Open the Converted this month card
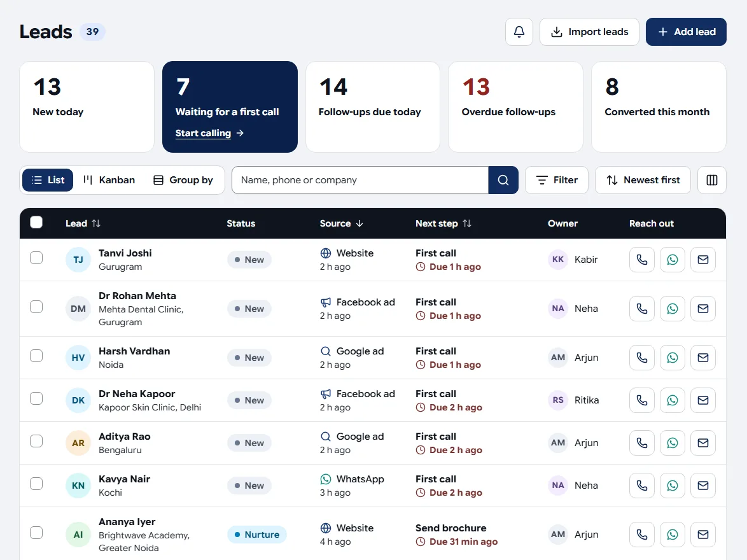The height and width of the screenshot is (560, 747). pos(659,107)
